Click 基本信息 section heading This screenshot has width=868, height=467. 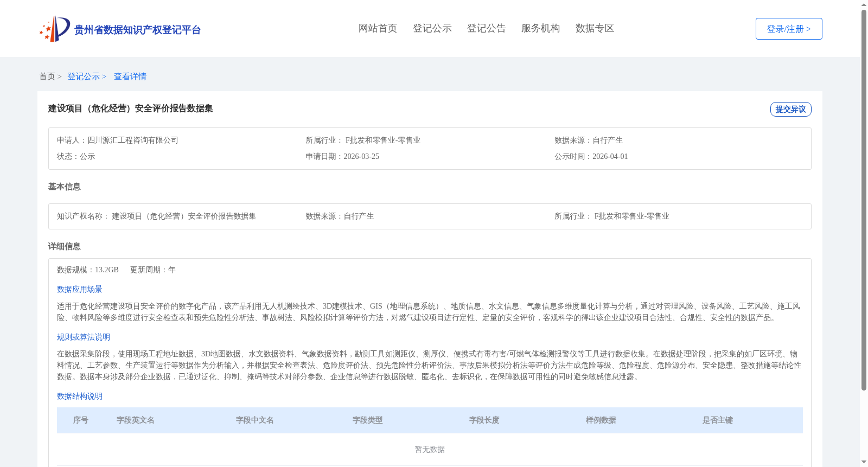64,187
